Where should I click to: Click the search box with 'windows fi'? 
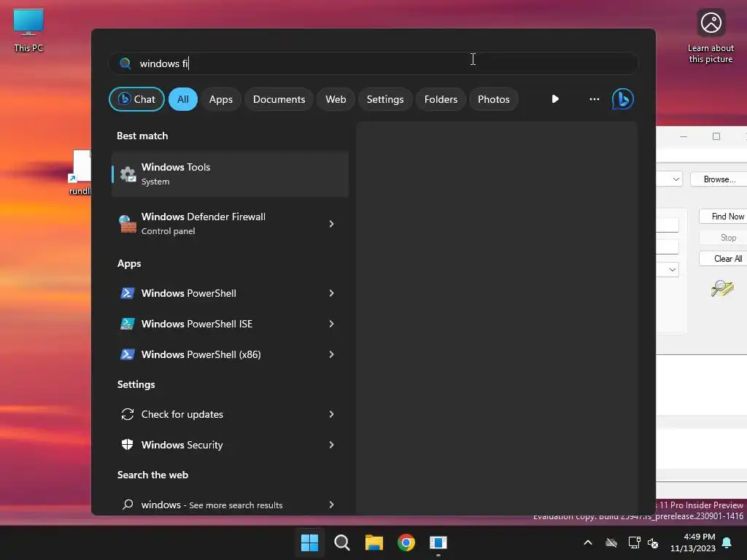[373, 63]
